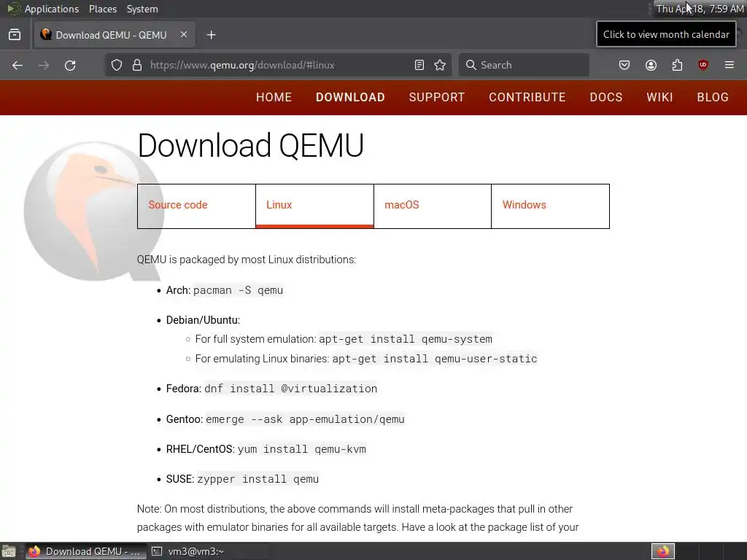Click the URL address bar
The image size is (747, 560).
coord(276,65)
